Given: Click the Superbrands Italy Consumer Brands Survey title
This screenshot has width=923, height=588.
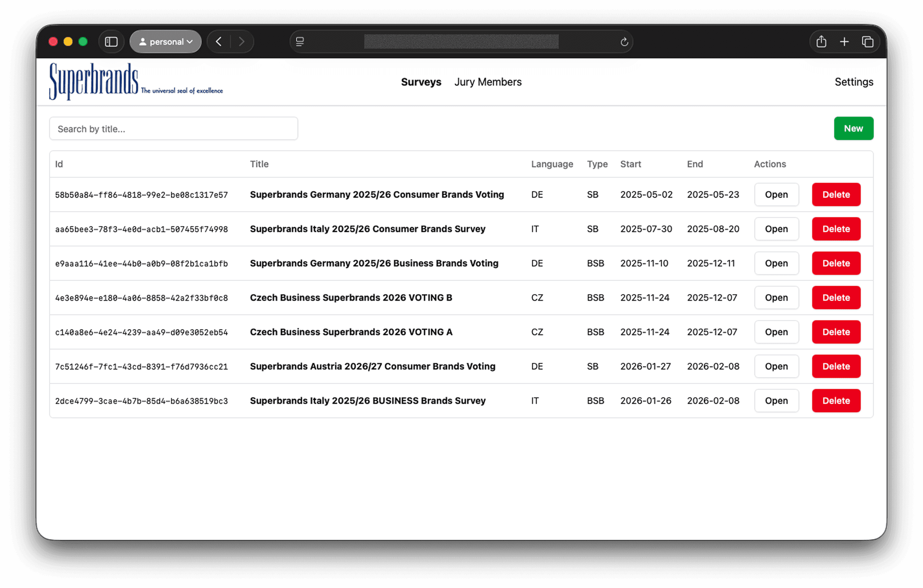Looking at the screenshot, I should [367, 229].
